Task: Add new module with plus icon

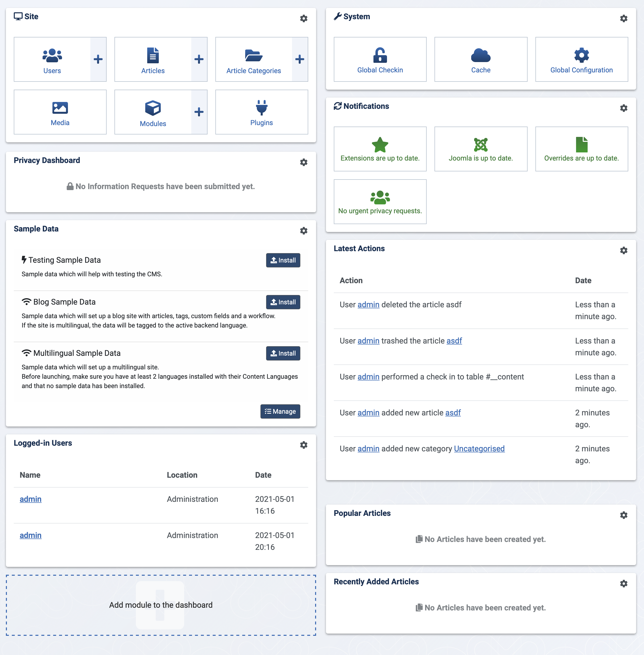Action: (199, 112)
